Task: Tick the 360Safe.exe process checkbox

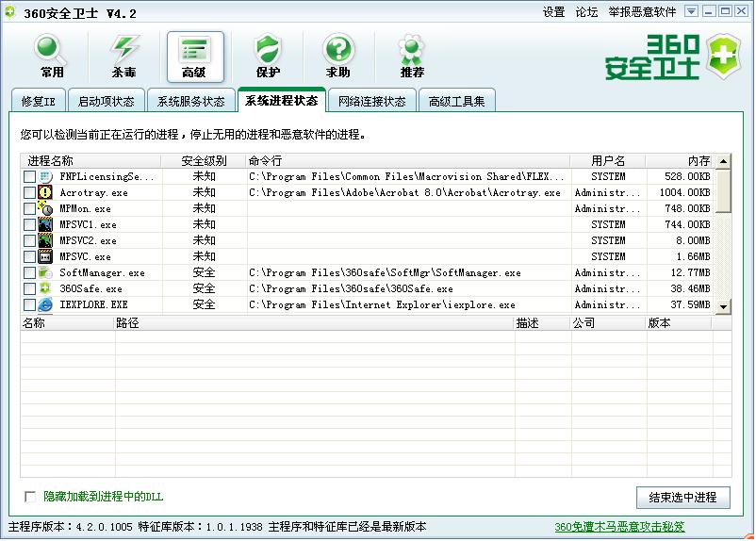Action: pyautogui.click(x=30, y=288)
